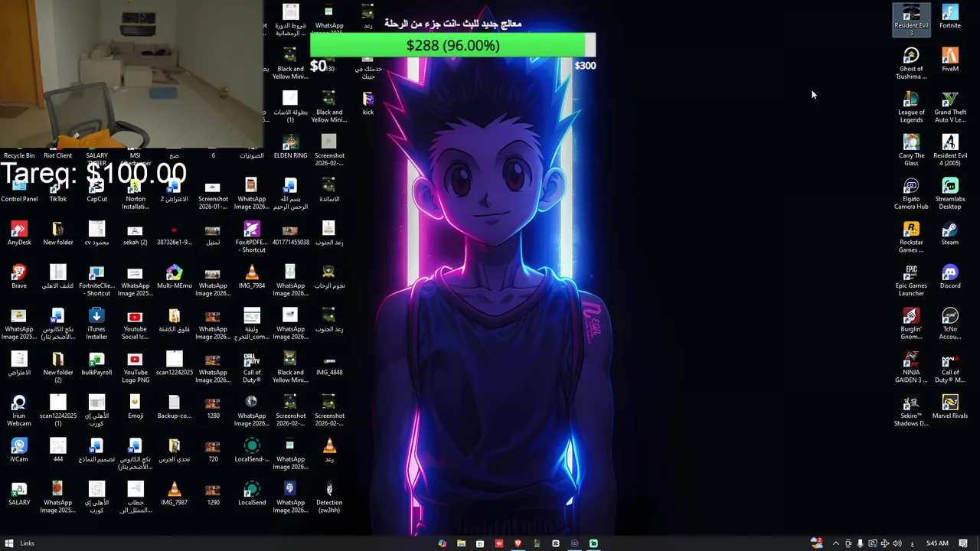
Task: Launch Elgato Camera Hub from the desktop
Action: pos(911,194)
